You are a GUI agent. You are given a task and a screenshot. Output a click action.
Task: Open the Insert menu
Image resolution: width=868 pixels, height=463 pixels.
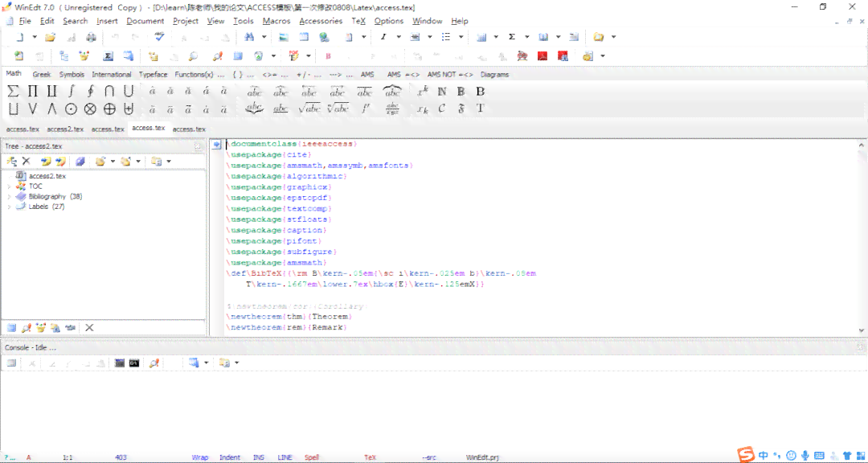(x=107, y=21)
